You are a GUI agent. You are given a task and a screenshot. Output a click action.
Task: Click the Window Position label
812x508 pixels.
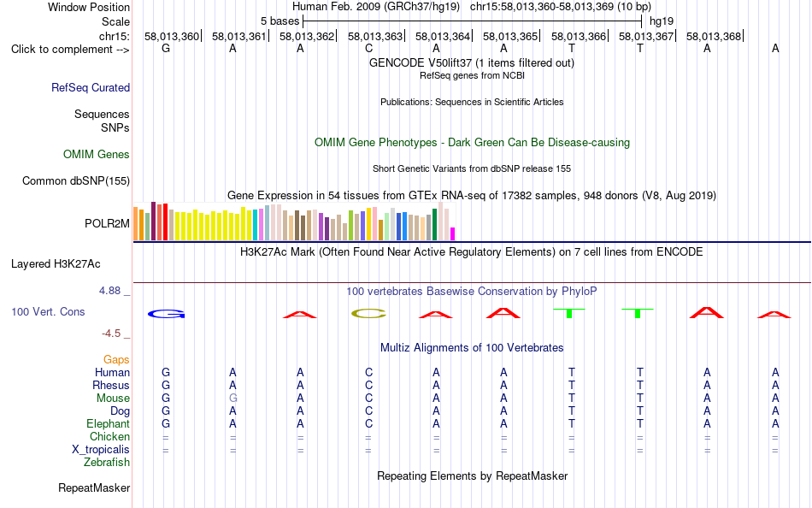(89, 7)
